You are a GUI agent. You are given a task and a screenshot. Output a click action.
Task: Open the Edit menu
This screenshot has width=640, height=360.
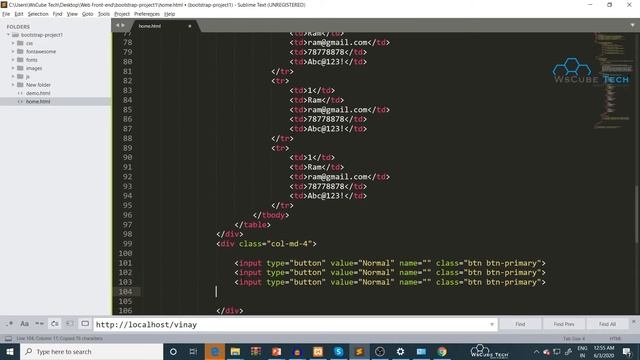(x=19, y=14)
